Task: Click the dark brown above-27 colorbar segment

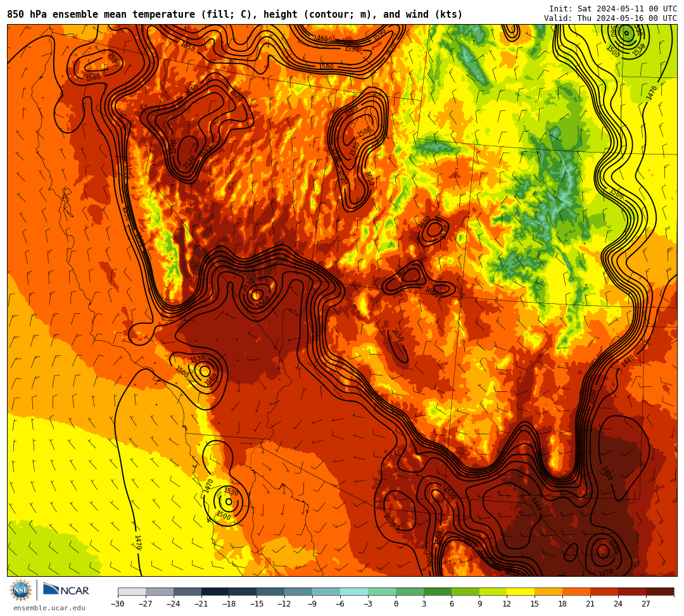Action: [660, 591]
